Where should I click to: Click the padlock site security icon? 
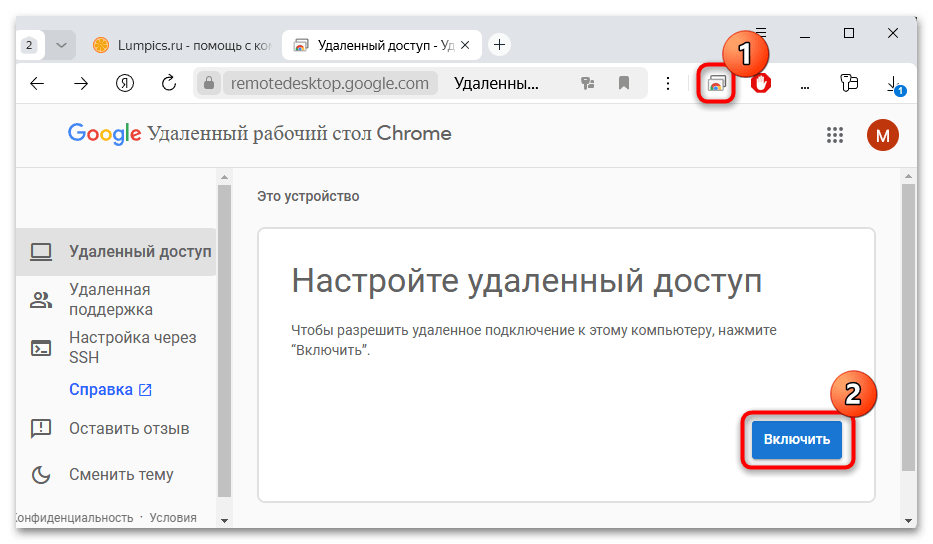[209, 83]
